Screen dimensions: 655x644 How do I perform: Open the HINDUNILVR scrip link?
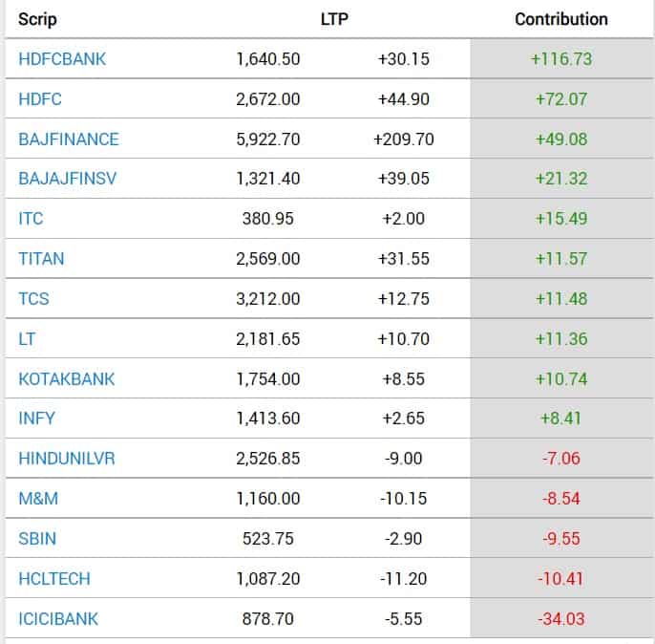point(67,459)
